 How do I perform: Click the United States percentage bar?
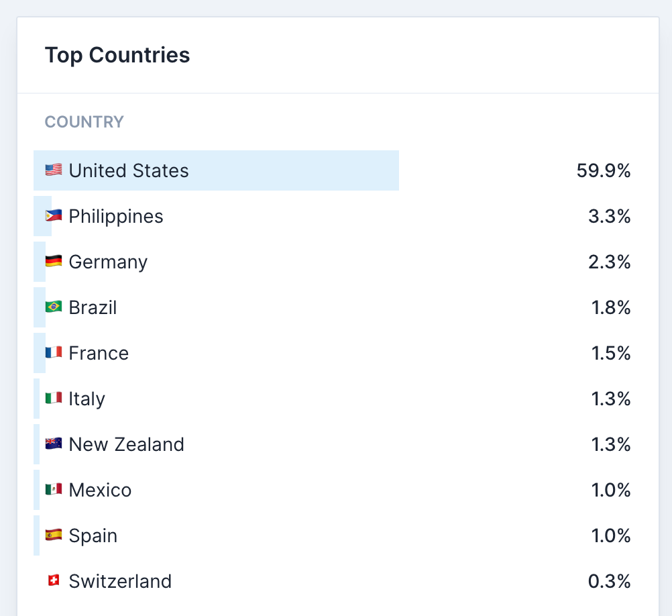tap(216, 170)
